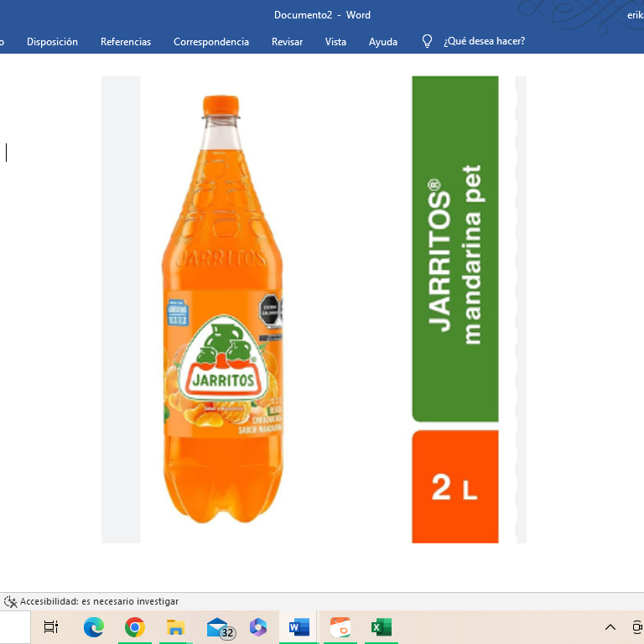The image size is (644, 644).
Task: Open the Microsoft Copilot taskbar icon
Action: click(258, 627)
